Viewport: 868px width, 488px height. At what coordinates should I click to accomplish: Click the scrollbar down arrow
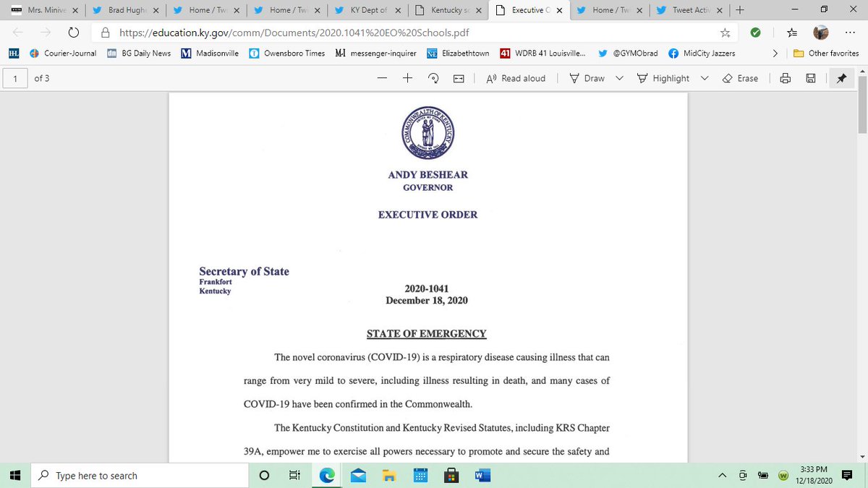pos(861,456)
